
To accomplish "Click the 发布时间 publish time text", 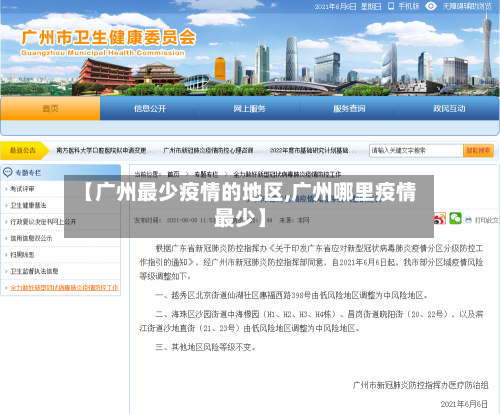I will click(x=175, y=220).
